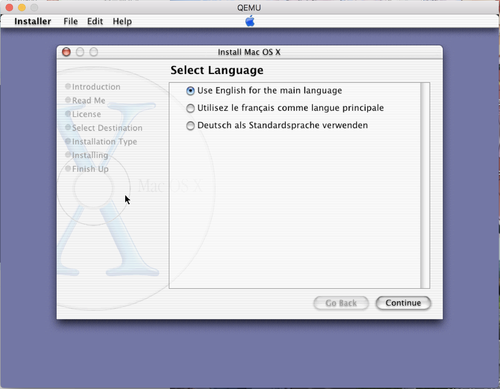Choose the français language radio option
The height and width of the screenshot is (389, 500).
190,108
